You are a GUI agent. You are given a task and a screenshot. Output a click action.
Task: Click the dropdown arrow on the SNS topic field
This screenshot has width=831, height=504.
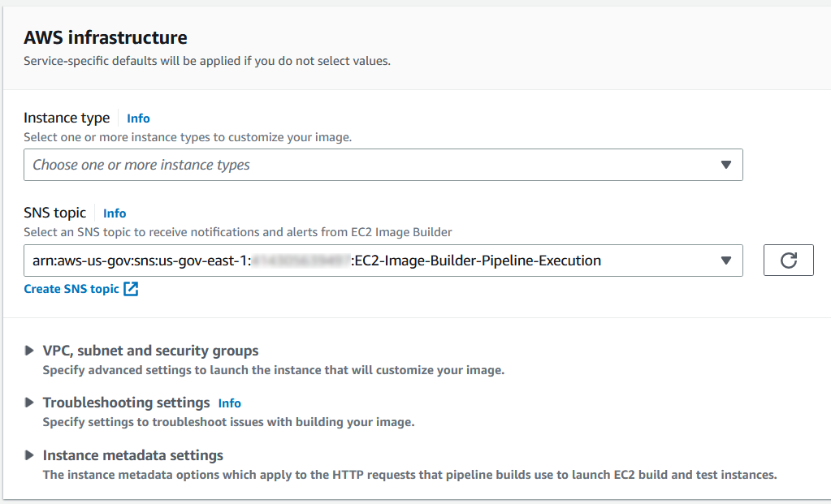(725, 260)
